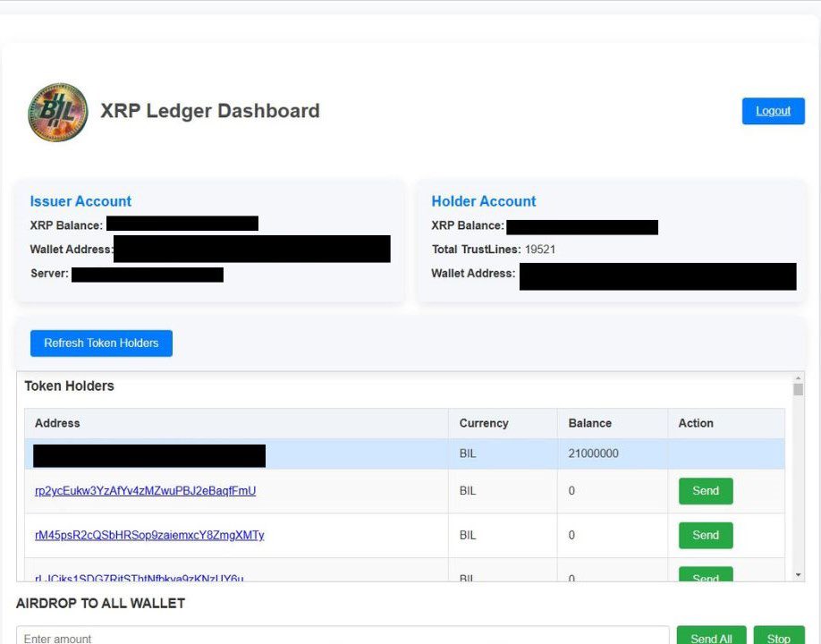Open address rM45psR2cQSbHRSop9zaiemxcY8ZmgXMTy link

[x=149, y=535]
